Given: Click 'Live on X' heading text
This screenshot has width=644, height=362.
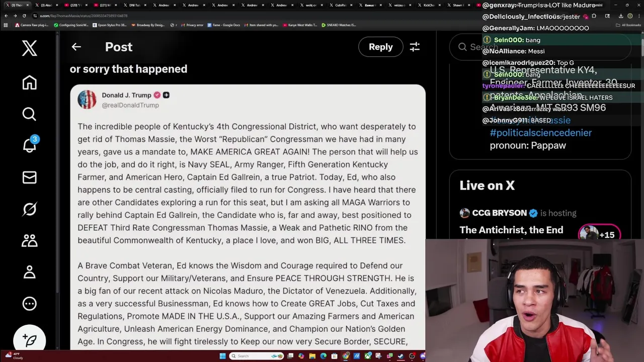Looking at the screenshot, I should [487, 186].
